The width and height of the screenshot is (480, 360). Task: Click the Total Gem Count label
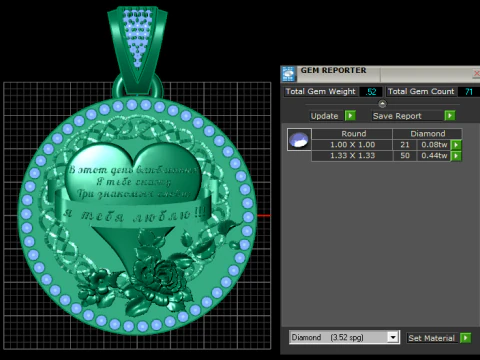coord(421,91)
